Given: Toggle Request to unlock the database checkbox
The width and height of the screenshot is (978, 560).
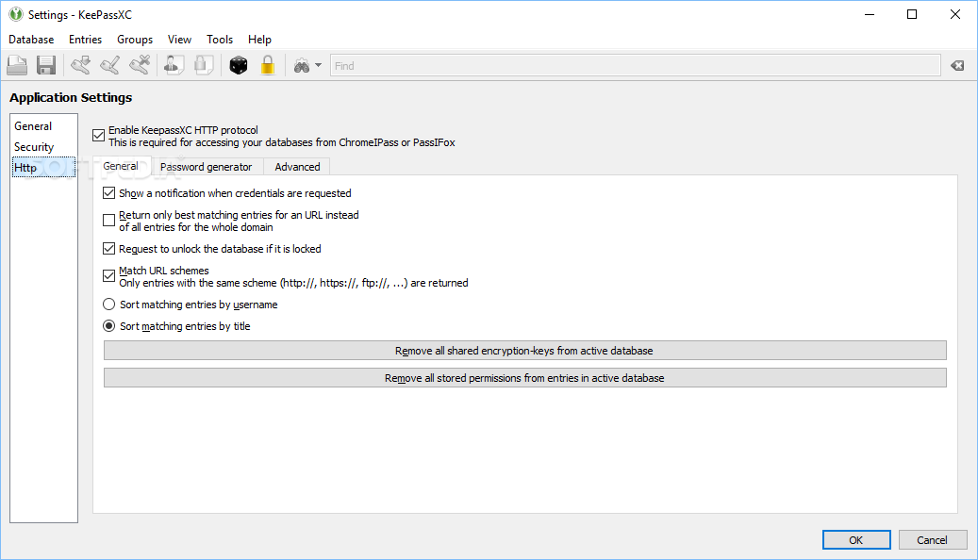Looking at the screenshot, I should [109, 249].
